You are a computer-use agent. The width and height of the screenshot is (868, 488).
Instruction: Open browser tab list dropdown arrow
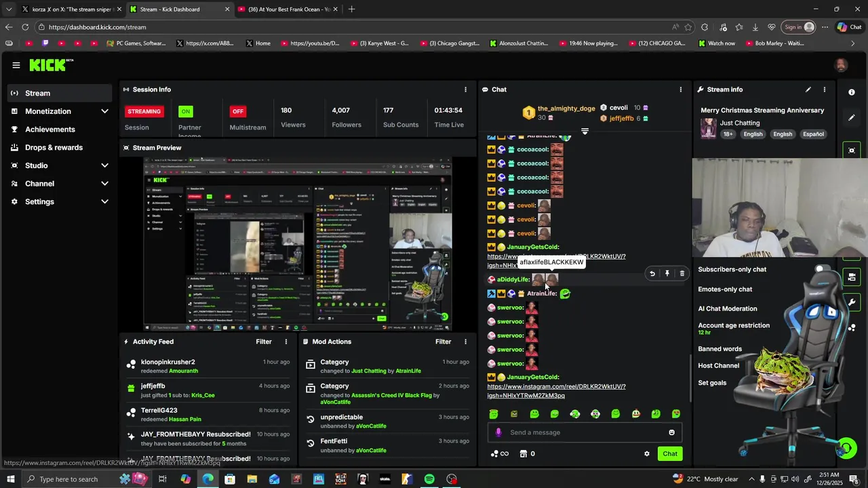pos(8,9)
